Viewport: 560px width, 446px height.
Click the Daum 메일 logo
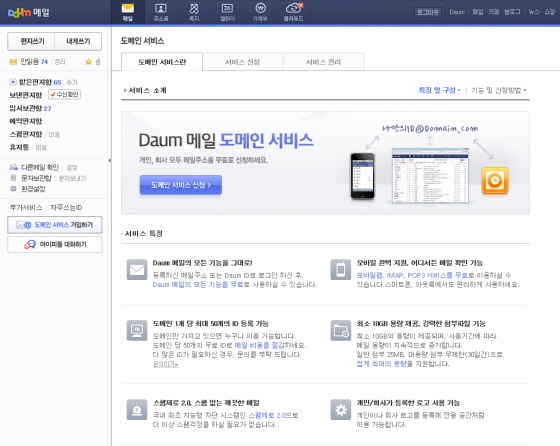pos(29,12)
